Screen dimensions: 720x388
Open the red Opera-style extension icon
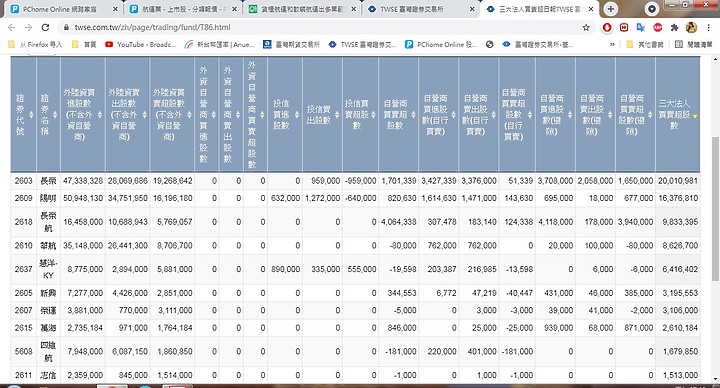(x=607, y=28)
